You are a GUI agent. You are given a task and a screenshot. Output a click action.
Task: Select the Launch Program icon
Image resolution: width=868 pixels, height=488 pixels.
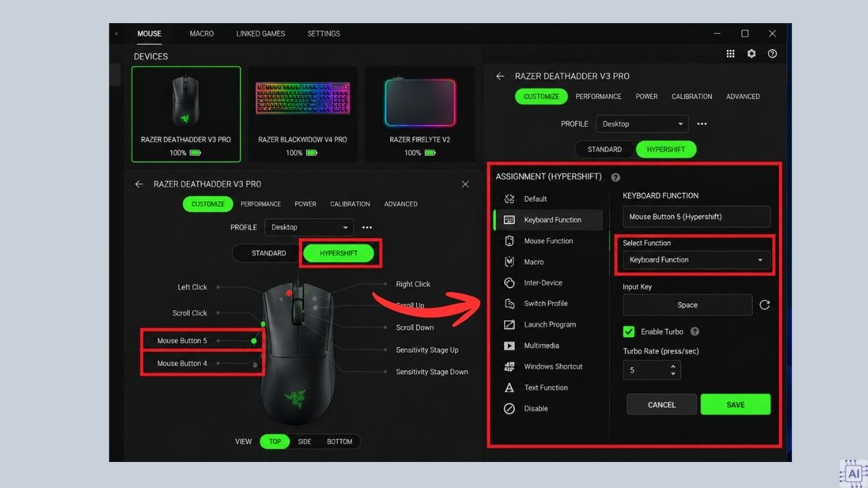pos(509,325)
